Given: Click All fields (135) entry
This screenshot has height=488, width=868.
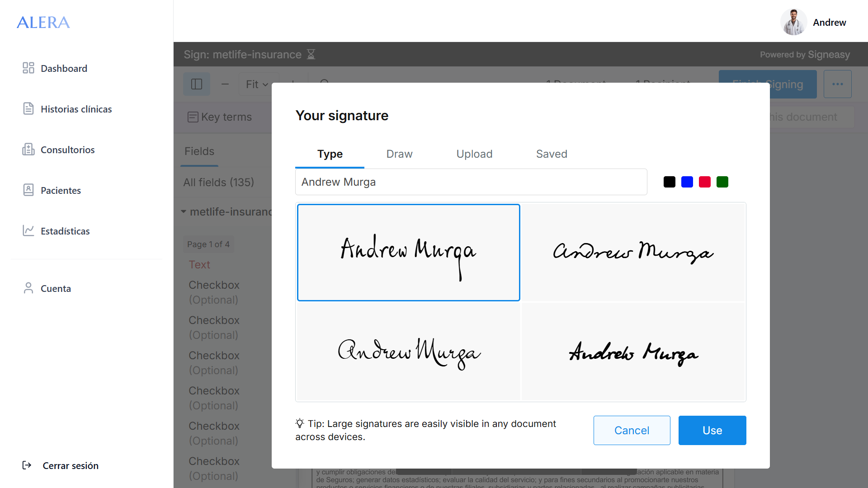Looking at the screenshot, I should (219, 182).
